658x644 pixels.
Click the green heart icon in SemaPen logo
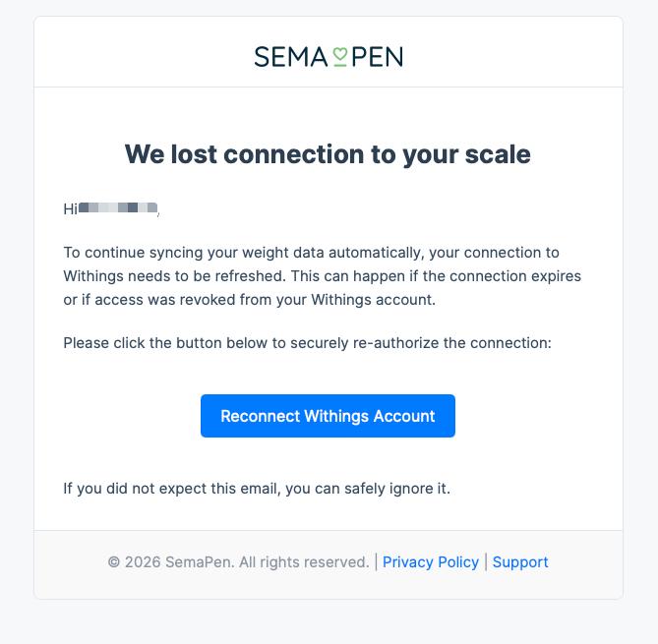click(339, 57)
